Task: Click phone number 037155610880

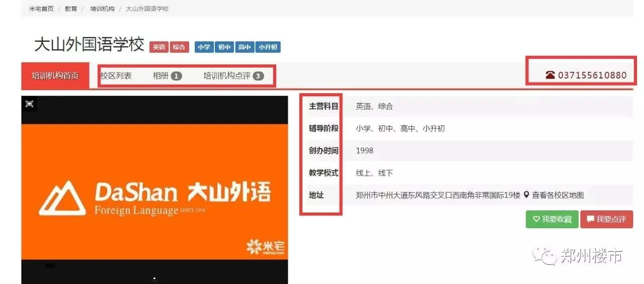Action: [x=592, y=76]
